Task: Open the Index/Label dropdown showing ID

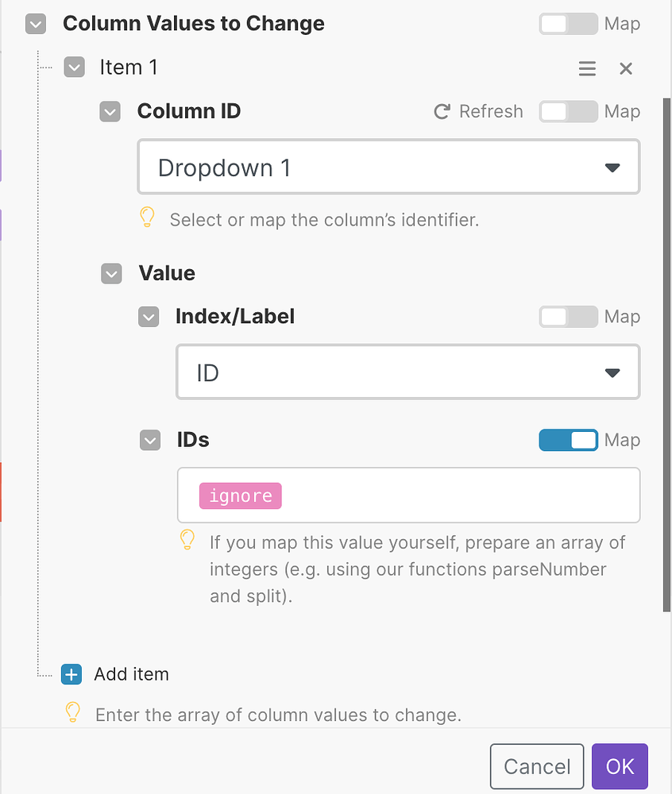Action: (x=407, y=372)
